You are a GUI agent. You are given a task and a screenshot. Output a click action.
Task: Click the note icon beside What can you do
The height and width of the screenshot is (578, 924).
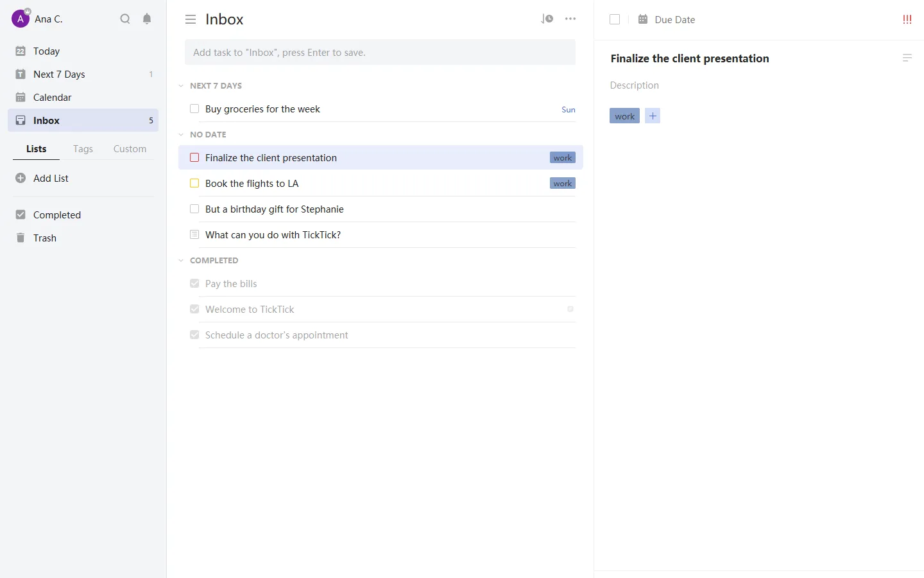pos(194,234)
